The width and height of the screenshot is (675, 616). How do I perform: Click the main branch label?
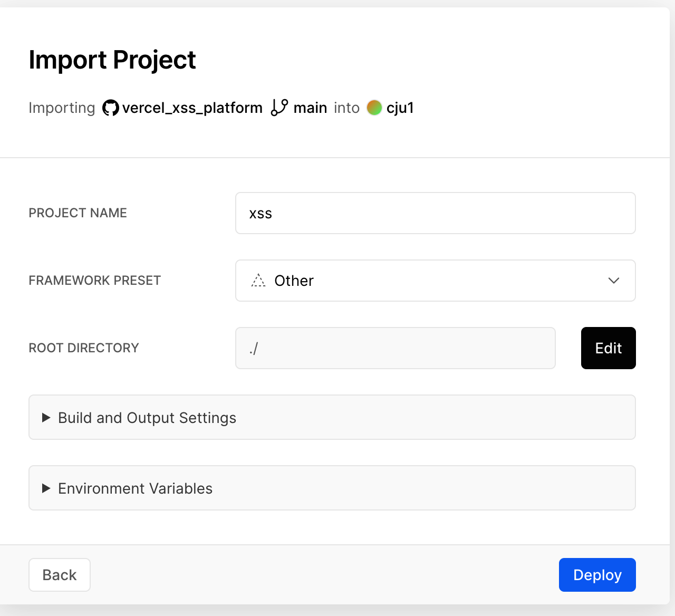click(310, 108)
